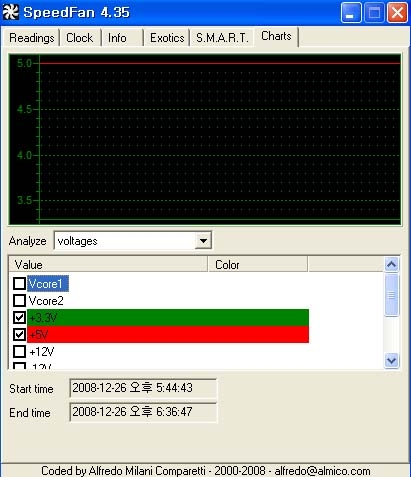This screenshot has width=411, height=477.
Task: Click the value list scrollbar thumb
Action: (x=391, y=295)
